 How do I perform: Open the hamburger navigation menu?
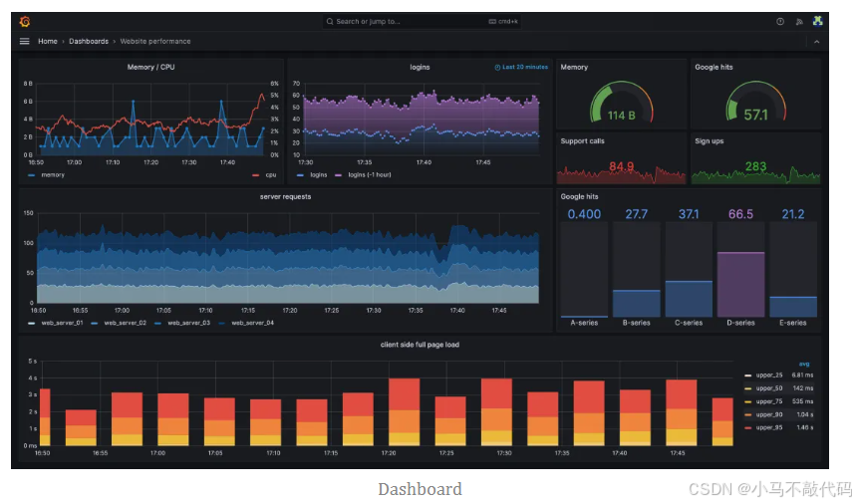[25, 42]
